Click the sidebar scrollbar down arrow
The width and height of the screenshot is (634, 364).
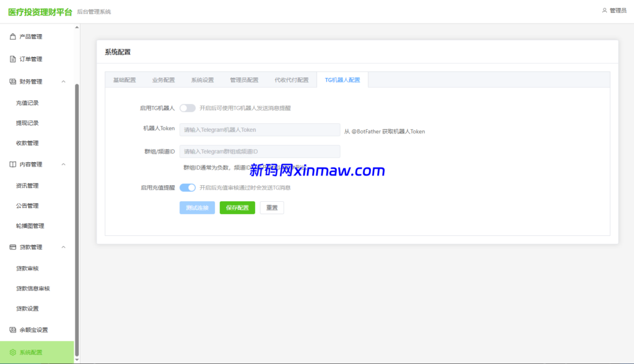click(77, 360)
